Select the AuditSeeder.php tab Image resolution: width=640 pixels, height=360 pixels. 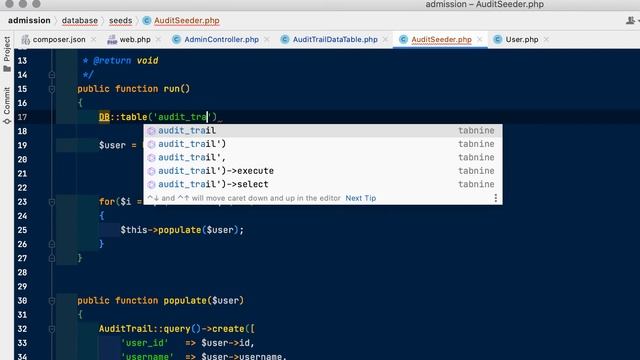[441, 40]
